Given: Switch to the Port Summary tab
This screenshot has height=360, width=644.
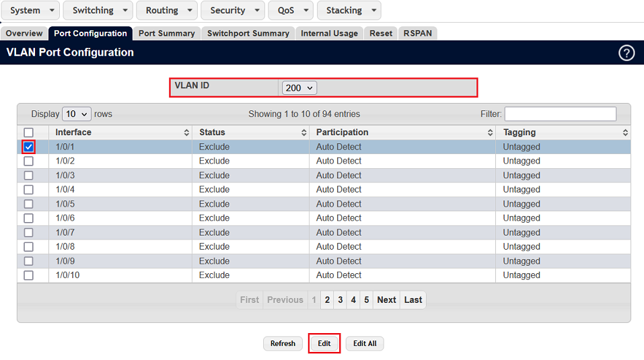Looking at the screenshot, I should click(x=166, y=33).
